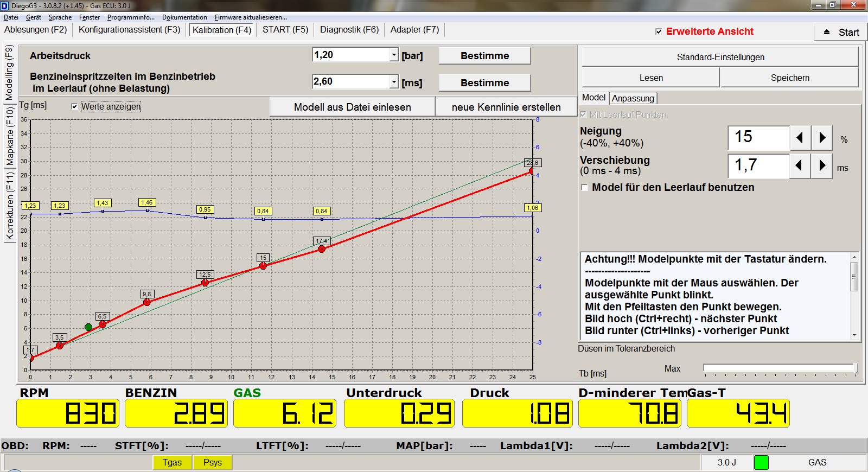The image size is (868, 472).
Task: Increase Verschiebung with the right arrow
Action: [822, 165]
